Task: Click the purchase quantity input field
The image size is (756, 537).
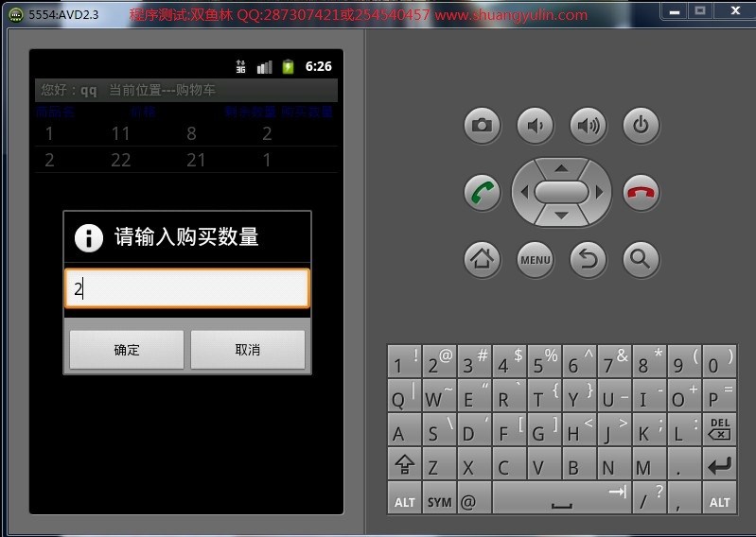Action: [x=187, y=289]
